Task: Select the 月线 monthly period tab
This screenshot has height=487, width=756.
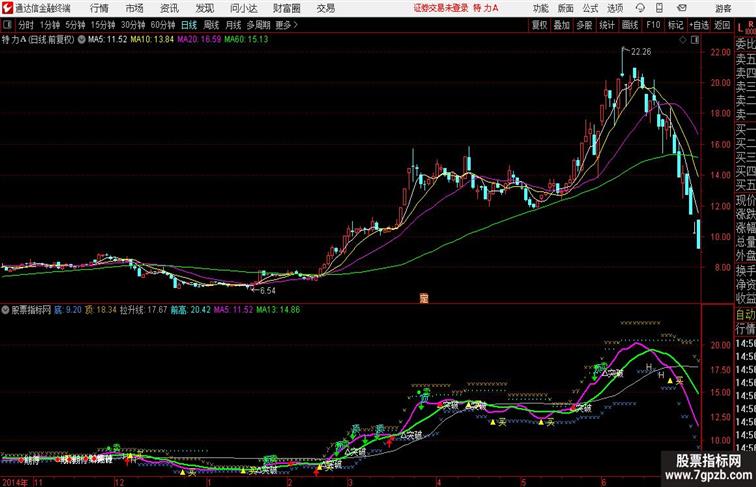Action: point(233,25)
